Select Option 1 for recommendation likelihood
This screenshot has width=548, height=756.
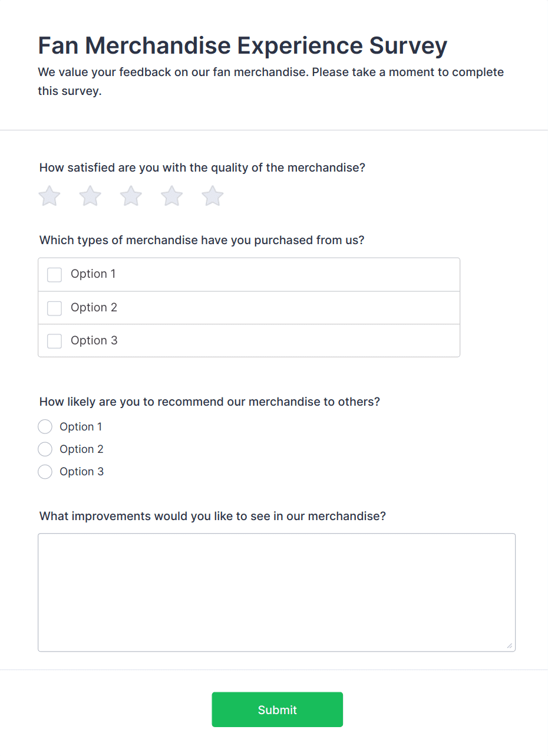45,426
